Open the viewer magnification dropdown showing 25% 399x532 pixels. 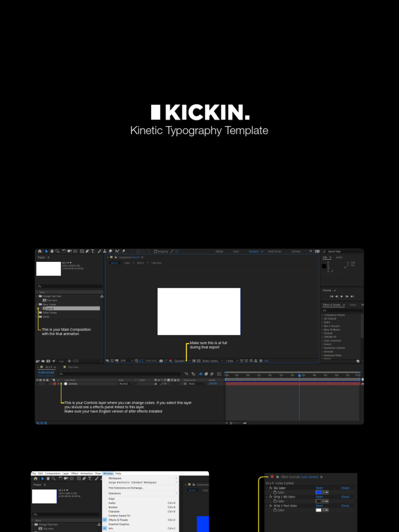click(127, 361)
